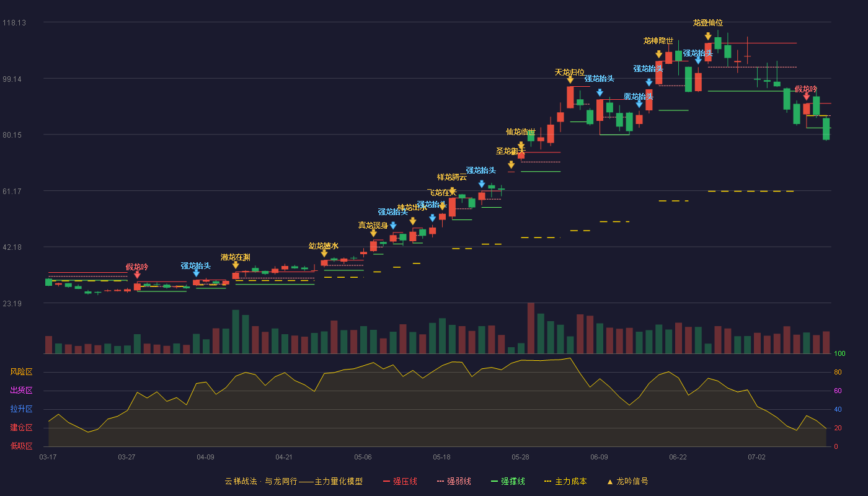Click the 05-06 date label

pyautogui.click(x=363, y=457)
